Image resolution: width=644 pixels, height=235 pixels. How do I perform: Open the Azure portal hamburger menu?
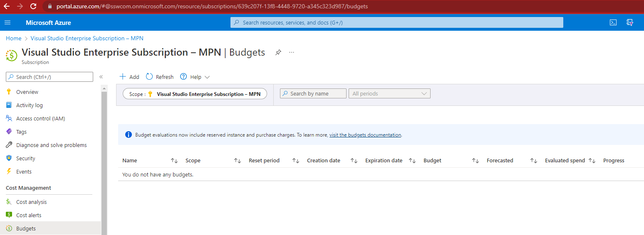point(7,22)
